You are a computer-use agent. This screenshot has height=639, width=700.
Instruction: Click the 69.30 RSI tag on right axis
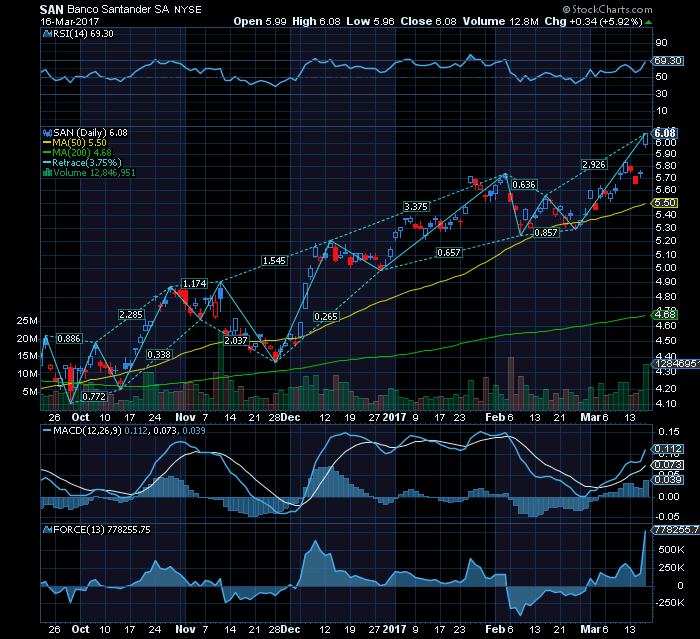click(x=668, y=61)
